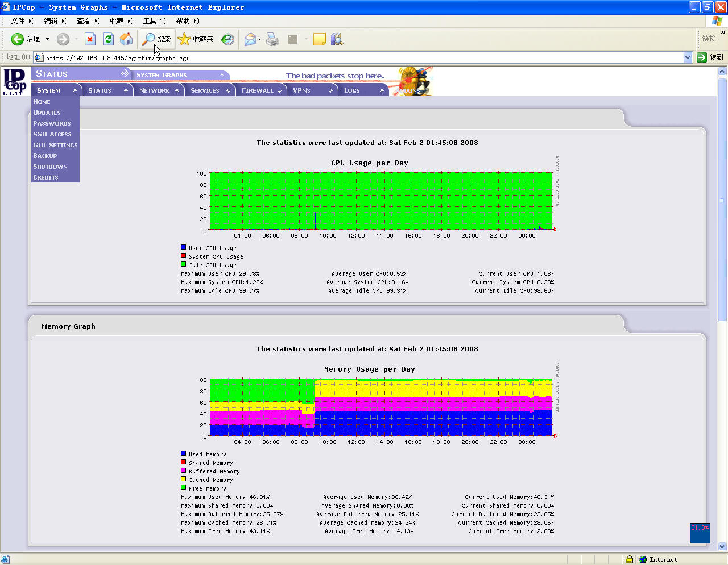This screenshot has width=728, height=565.
Task: Click the Internet zone globe icon
Action: coord(643,559)
